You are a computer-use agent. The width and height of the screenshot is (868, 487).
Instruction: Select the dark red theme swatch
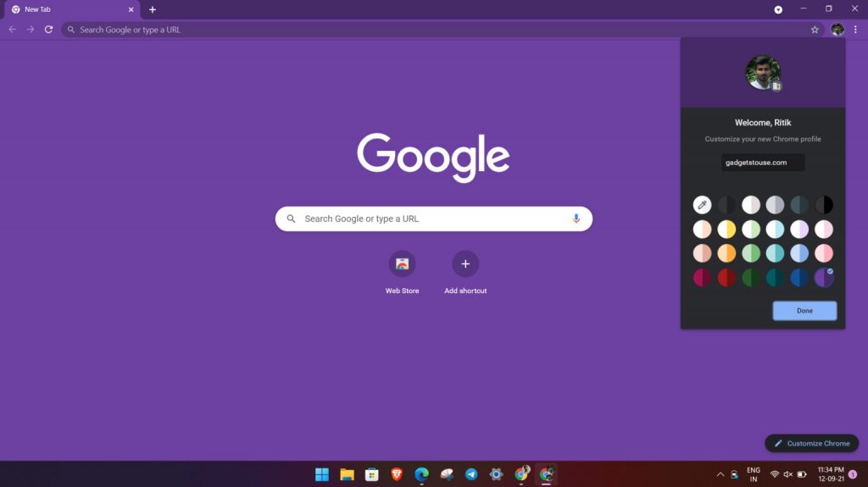(726, 278)
